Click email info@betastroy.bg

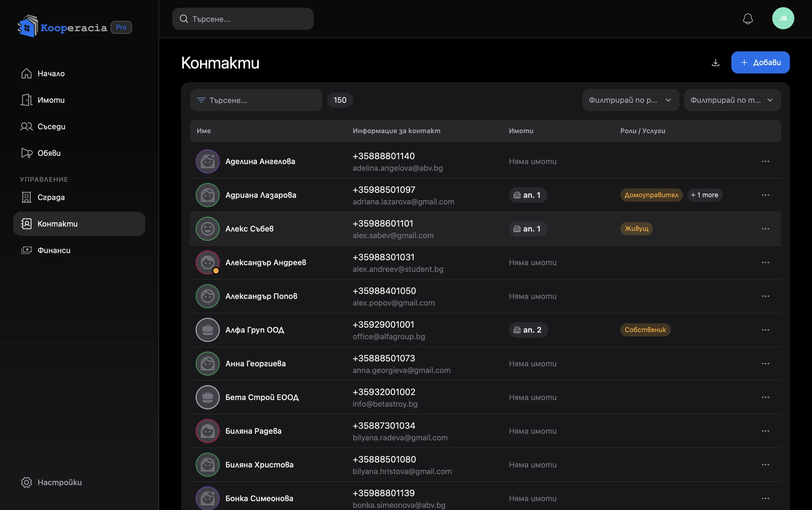click(385, 404)
